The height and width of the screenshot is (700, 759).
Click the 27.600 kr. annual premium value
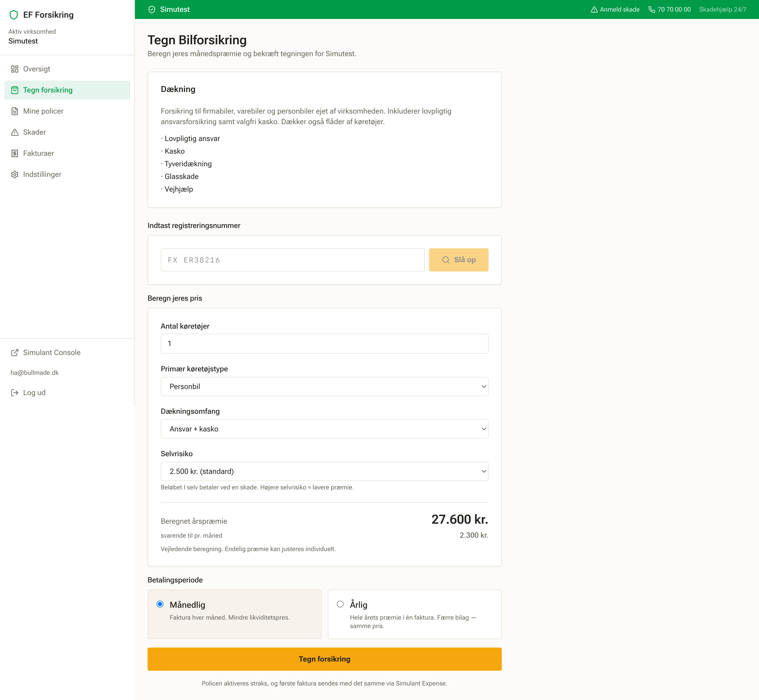pyautogui.click(x=460, y=519)
